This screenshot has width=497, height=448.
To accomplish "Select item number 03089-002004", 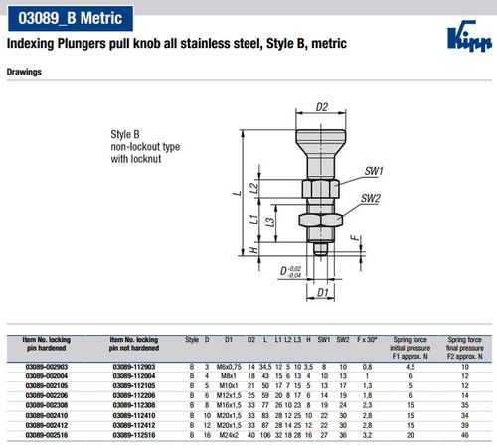I will [47, 376].
